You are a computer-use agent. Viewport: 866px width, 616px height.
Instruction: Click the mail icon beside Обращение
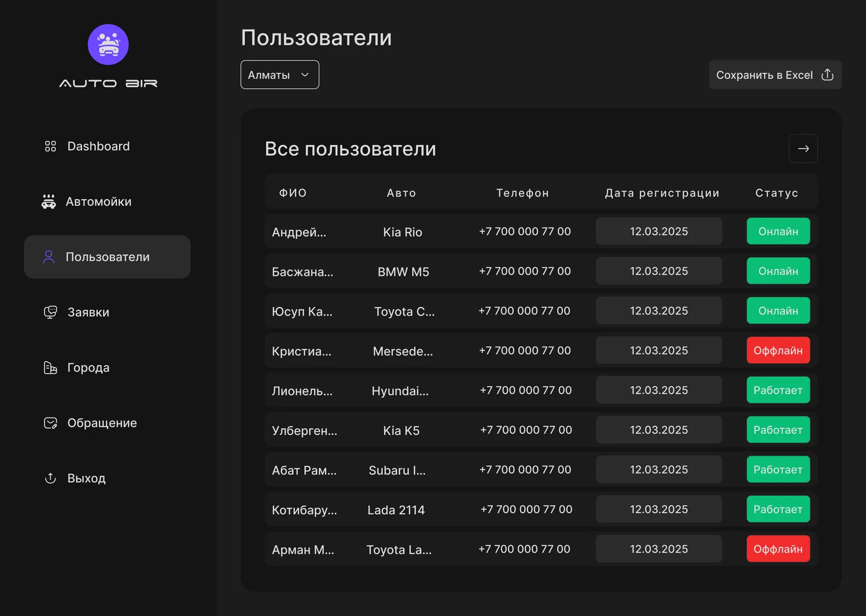click(x=50, y=423)
